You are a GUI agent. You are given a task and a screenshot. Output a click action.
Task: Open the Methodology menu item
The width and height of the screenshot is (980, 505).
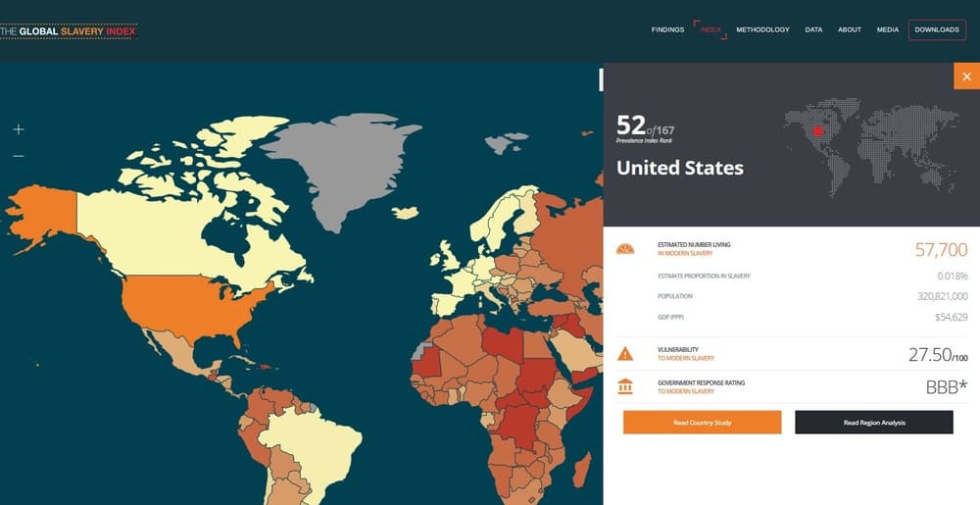tap(762, 29)
